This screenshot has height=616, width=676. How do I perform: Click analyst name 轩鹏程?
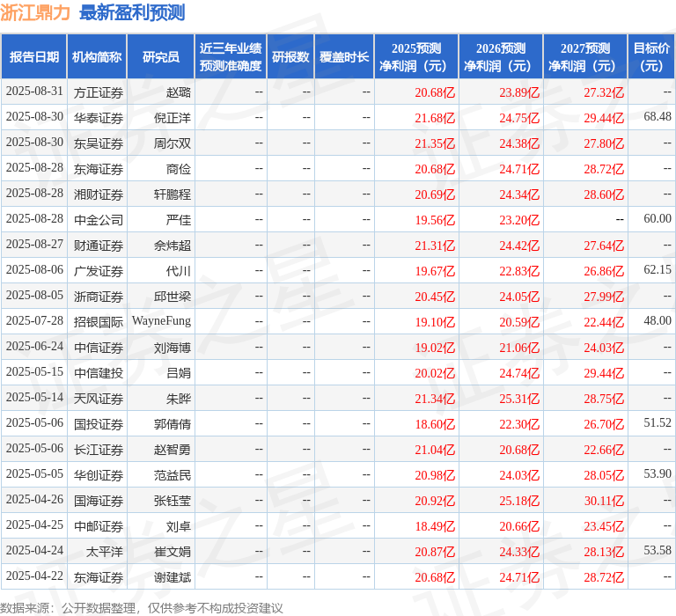click(x=173, y=194)
